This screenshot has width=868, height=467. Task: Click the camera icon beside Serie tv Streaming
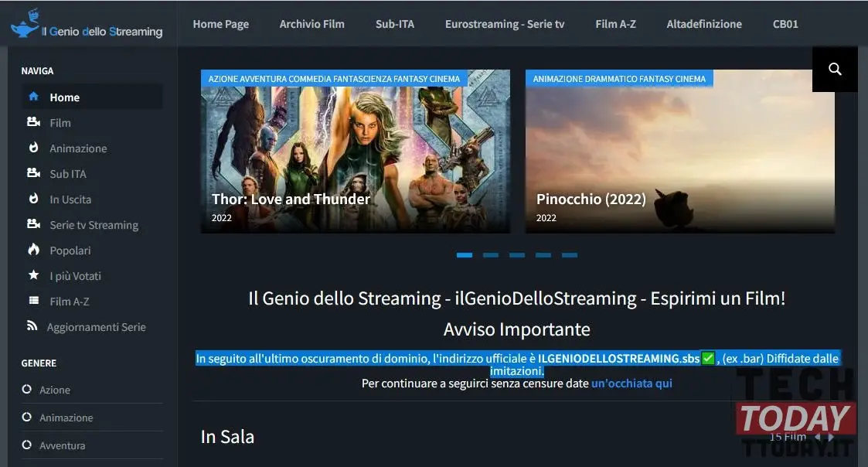pos(34,224)
